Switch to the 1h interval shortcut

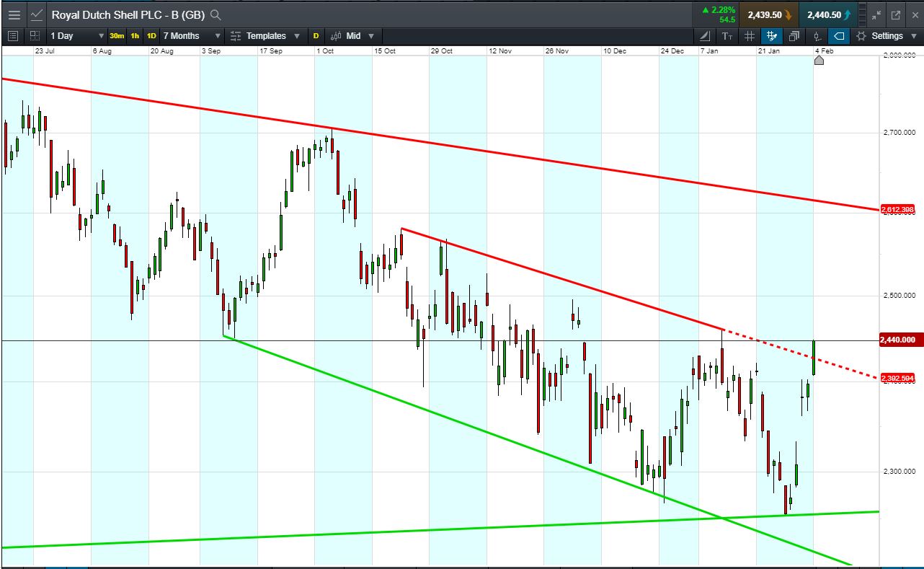(135, 36)
